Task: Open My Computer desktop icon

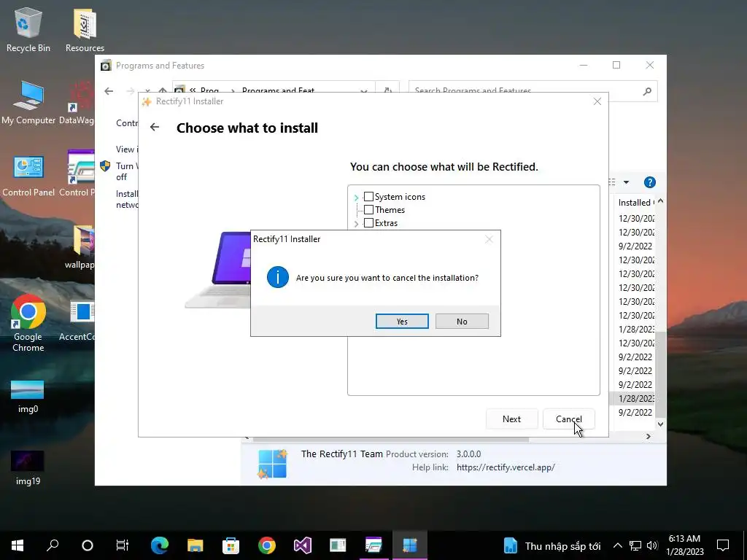Action: [x=28, y=102]
